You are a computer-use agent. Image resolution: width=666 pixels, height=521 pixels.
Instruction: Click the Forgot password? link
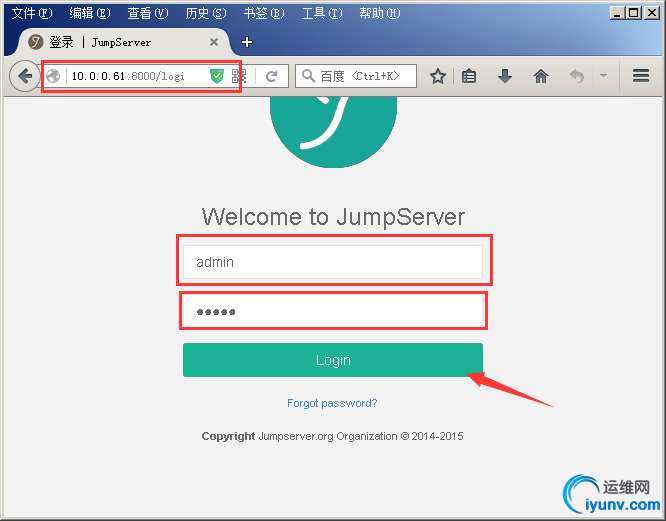332,403
